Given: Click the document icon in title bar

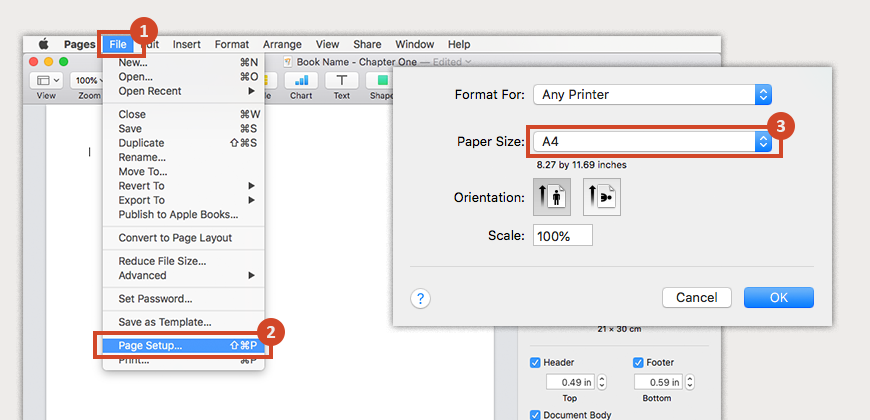Looking at the screenshot, I should pos(287,62).
